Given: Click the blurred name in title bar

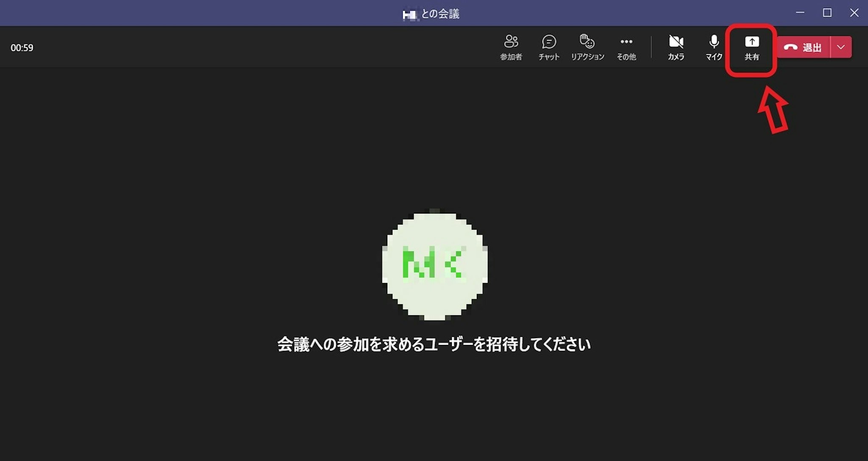Looking at the screenshot, I should [x=409, y=15].
